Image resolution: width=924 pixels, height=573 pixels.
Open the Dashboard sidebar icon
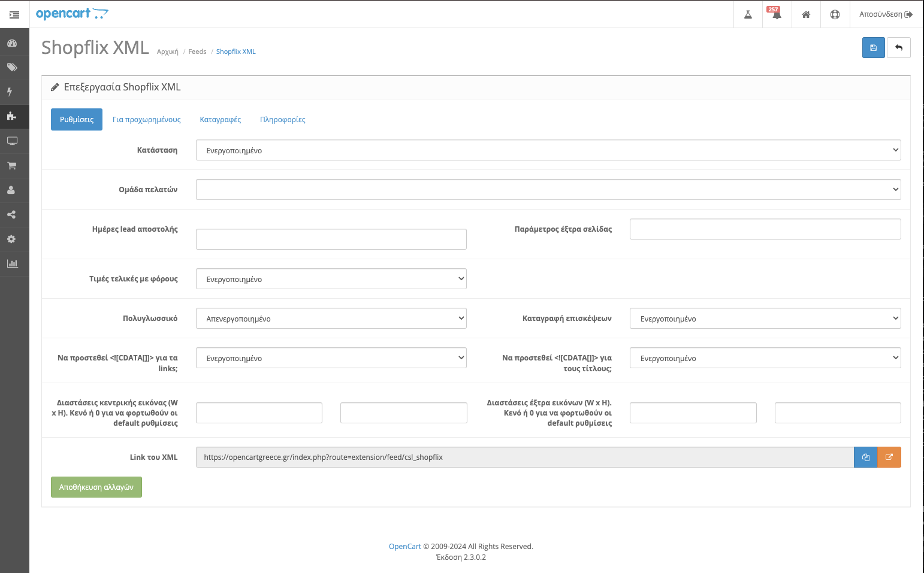(12, 43)
